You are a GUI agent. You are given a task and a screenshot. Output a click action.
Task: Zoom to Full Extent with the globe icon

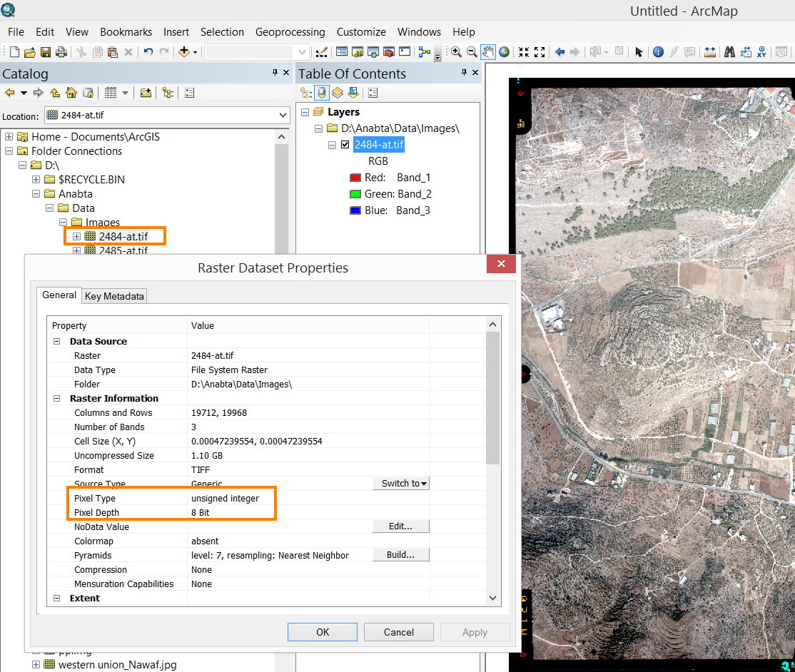tap(505, 51)
